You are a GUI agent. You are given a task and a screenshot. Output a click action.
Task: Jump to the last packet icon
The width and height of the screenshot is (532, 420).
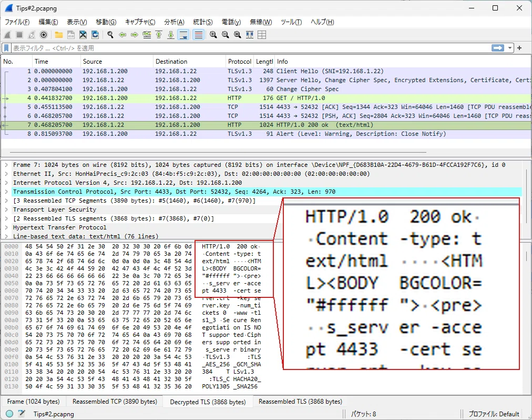171,35
